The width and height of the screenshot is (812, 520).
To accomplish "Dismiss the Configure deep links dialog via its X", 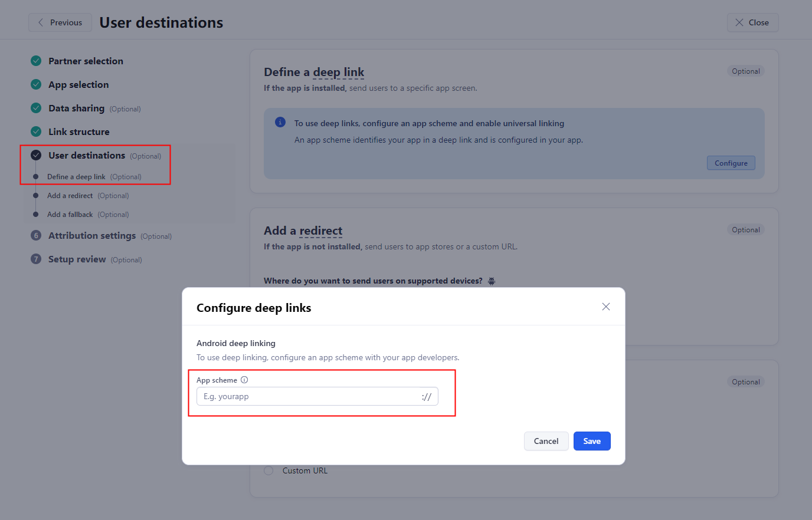I will (x=605, y=307).
